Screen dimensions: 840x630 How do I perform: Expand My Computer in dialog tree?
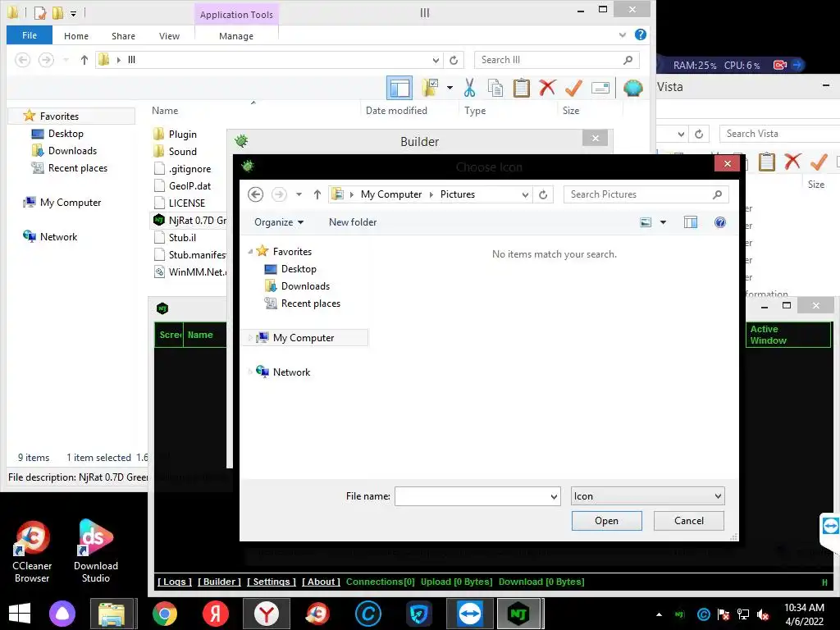click(x=250, y=338)
